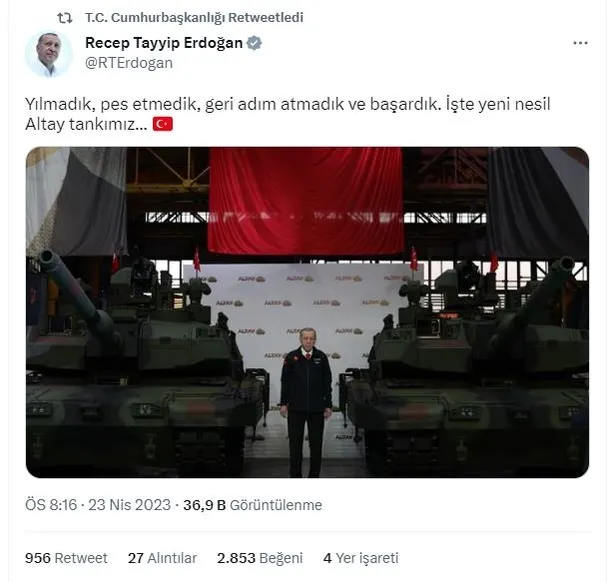Viewport: 616px width, 582px height.
Task: Open the attached Altay tank photo
Action: pyautogui.click(x=307, y=312)
